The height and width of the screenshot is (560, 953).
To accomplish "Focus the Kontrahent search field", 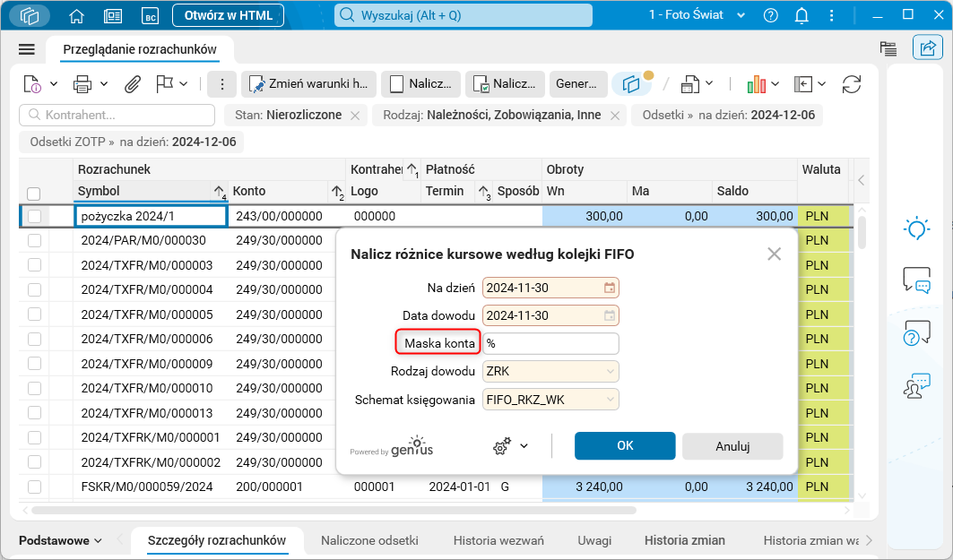I will coord(117,115).
